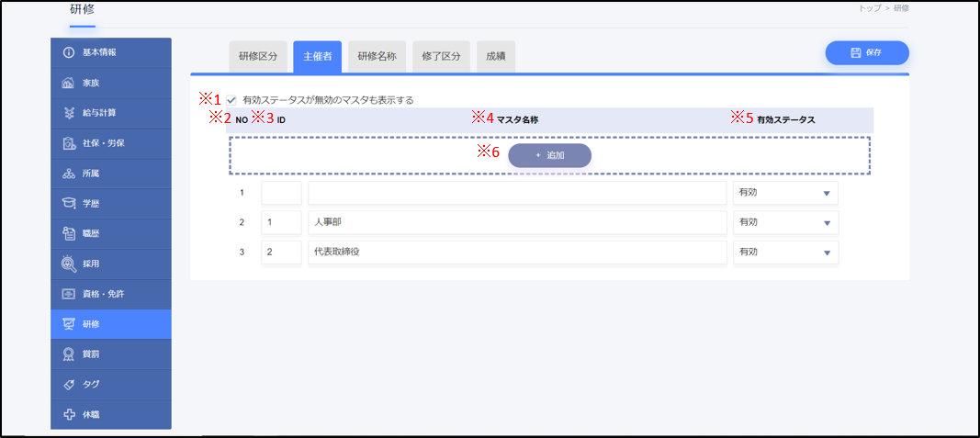Click the 基本情報 info icon in sidebar
Image resolution: width=980 pixels, height=438 pixels.
tap(69, 52)
